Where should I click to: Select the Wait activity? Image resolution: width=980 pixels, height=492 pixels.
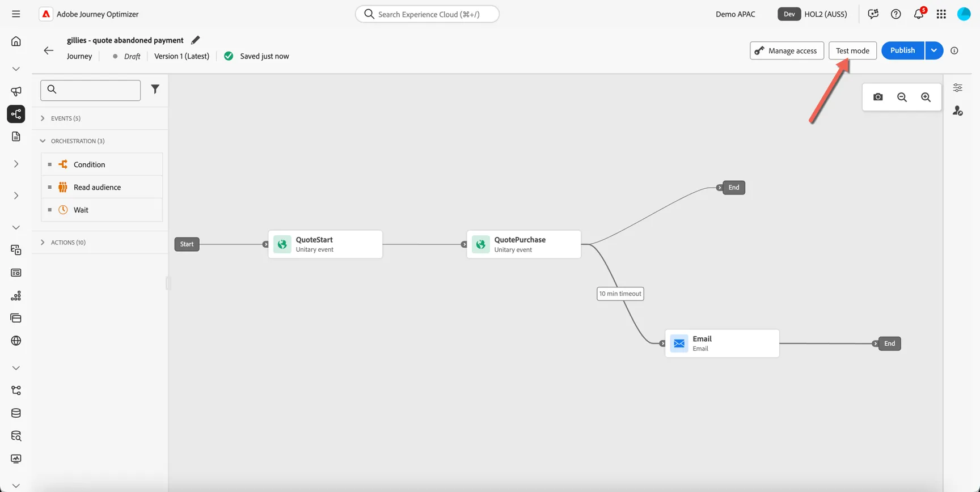coord(102,210)
